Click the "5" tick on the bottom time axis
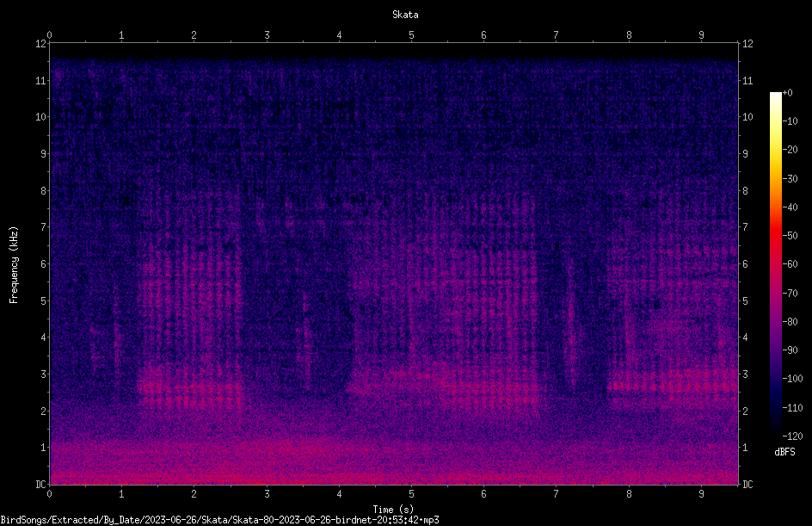 tap(411, 494)
